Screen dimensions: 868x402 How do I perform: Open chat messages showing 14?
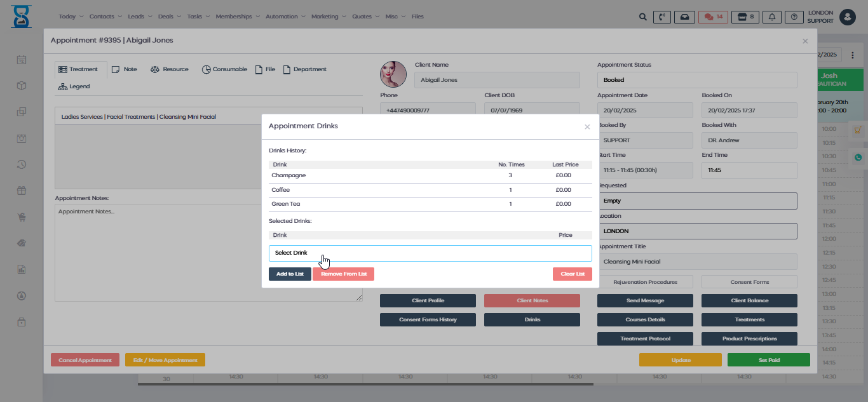click(x=713, y=17)
